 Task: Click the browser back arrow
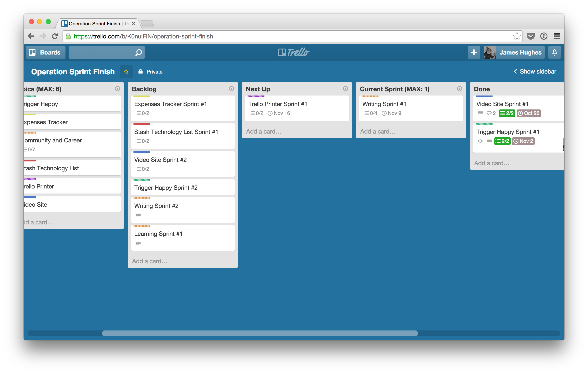click(x=31, y=36)
